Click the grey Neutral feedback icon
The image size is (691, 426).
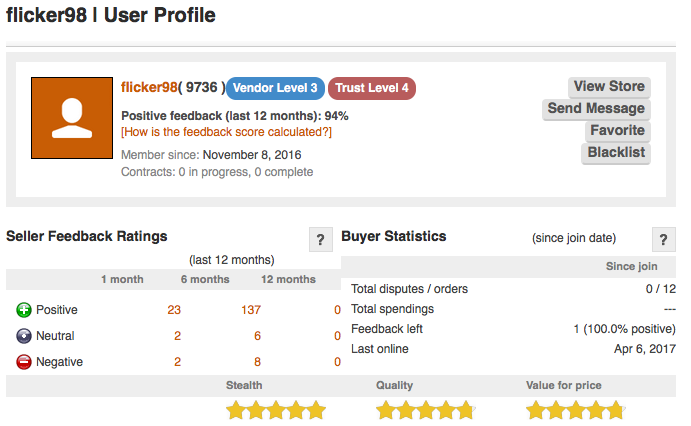pyautogui.click(x=24, y=336)
